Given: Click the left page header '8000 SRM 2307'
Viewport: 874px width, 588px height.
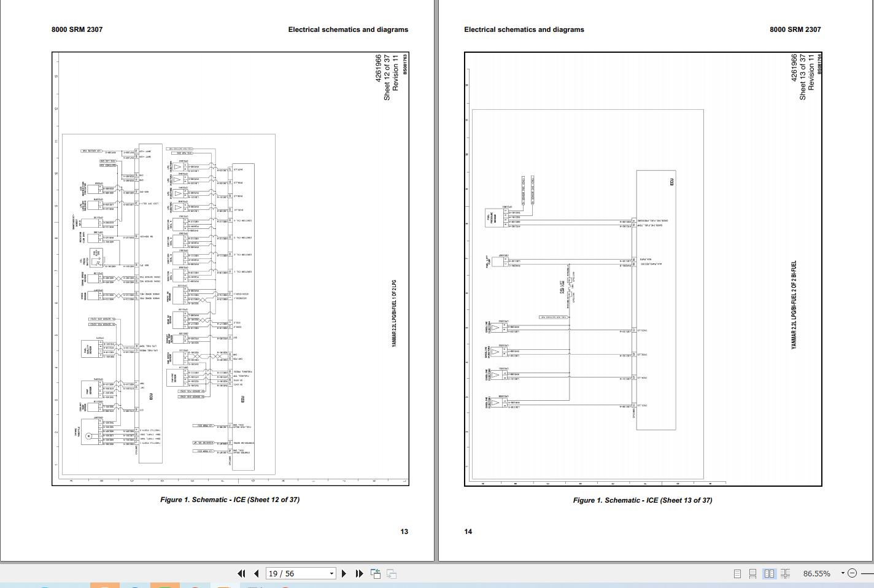Looking at the screenshot, I should pos(77,29).
